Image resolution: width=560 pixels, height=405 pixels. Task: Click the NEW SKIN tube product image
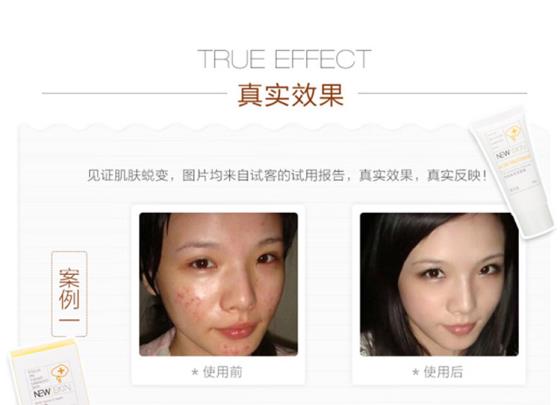point(514,171)
